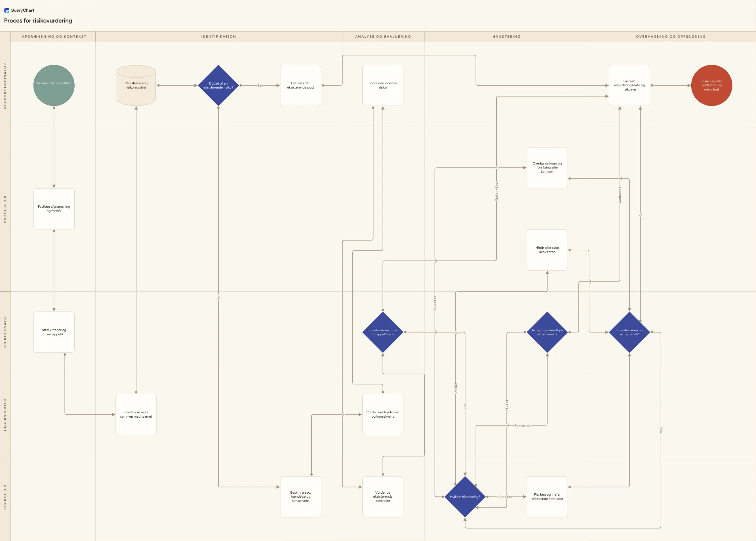Click the 'Proces for risikovurdering' title

(38, 20)
